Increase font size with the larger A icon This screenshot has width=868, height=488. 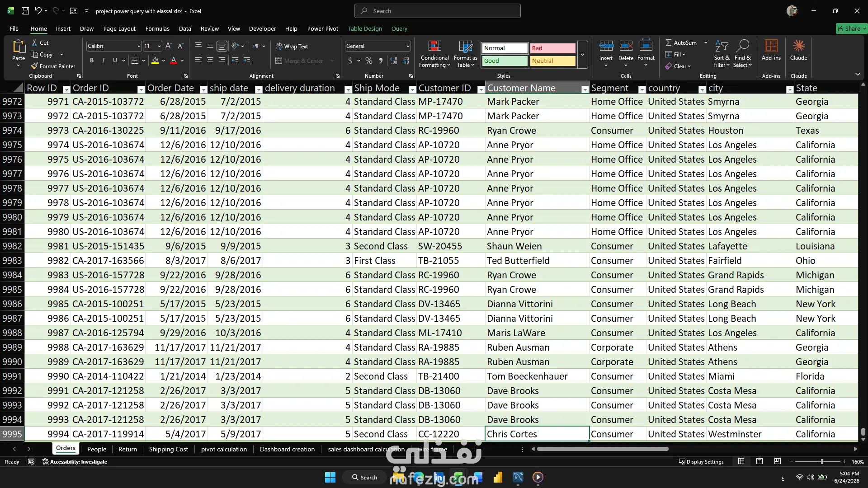click(169, 46)
